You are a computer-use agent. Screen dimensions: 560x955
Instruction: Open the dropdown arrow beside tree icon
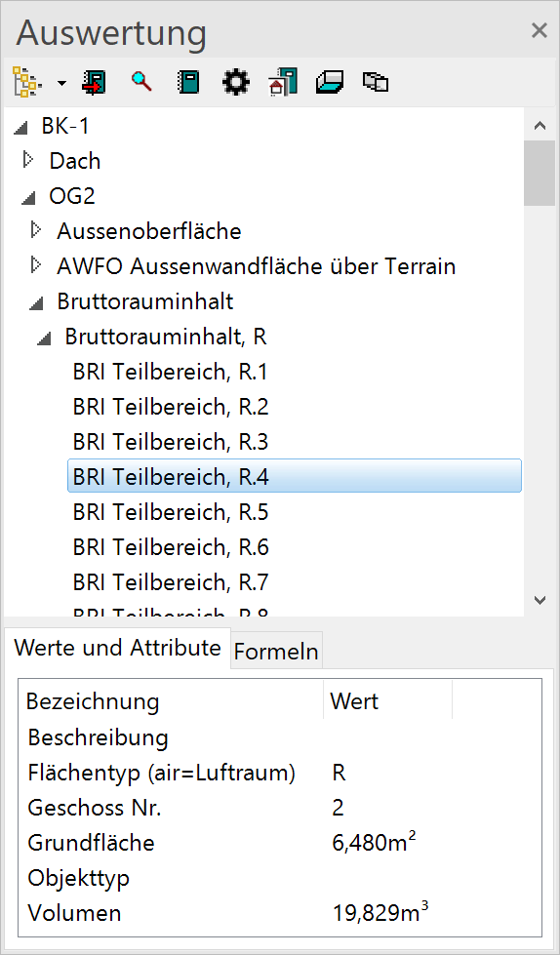[61, 83]
